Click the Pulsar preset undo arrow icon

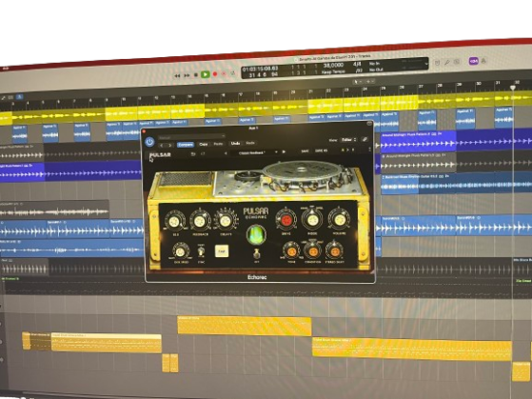pyautogui.click(x=193, y=154)
